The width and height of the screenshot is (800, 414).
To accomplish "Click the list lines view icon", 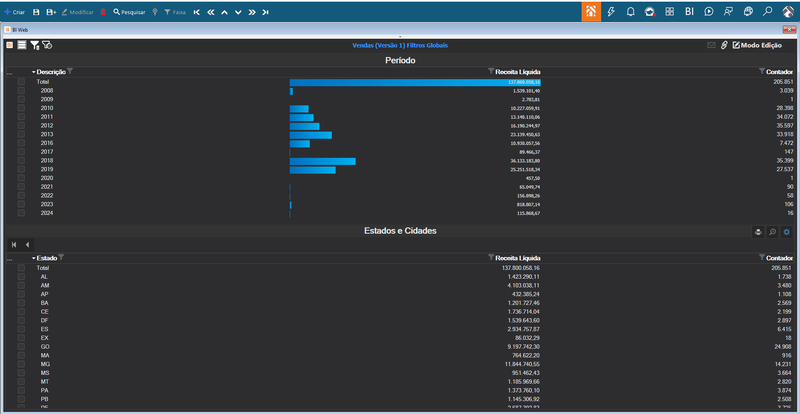I will click(22, 45).
